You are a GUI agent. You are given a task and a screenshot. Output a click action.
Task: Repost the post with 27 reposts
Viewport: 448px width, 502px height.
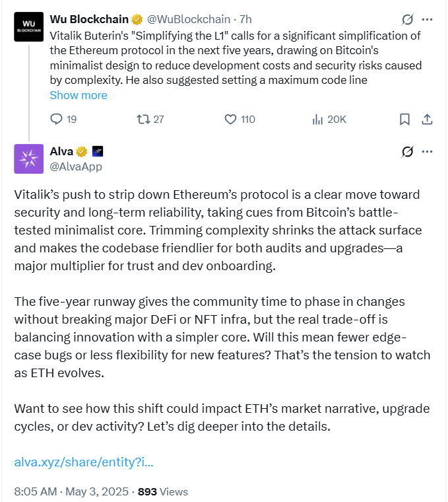[x=150, y=119]
